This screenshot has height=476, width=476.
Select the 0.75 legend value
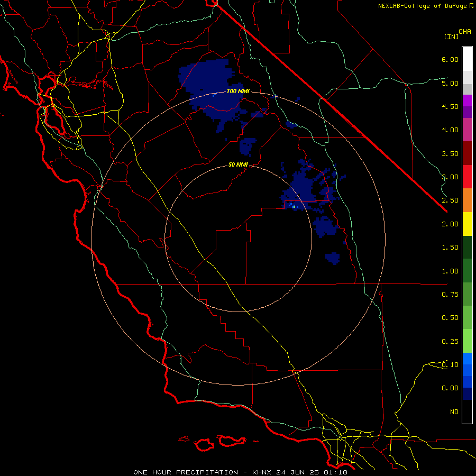[x=450, y=295]
